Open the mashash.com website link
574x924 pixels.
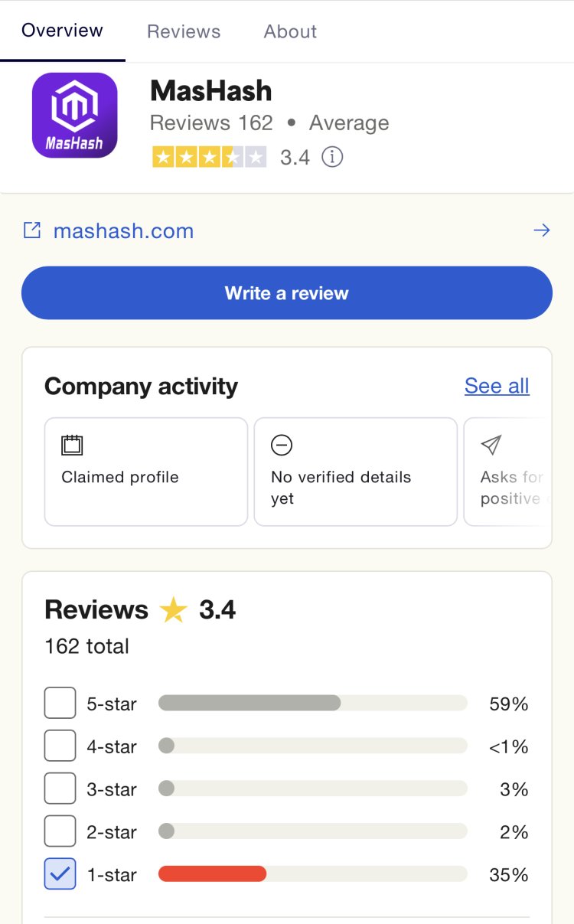(123, 230)
